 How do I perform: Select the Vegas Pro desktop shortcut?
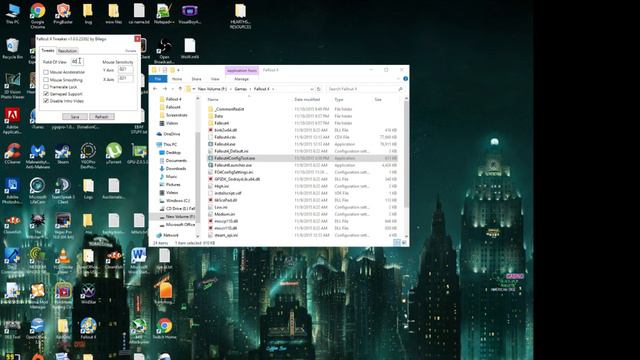63,226
